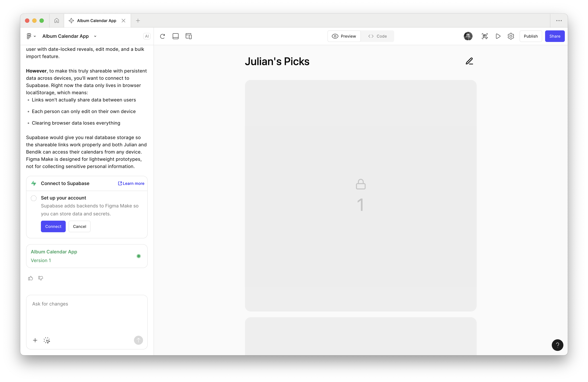
Task: Click the green fullscreen window button
Action: pos(42,20)
